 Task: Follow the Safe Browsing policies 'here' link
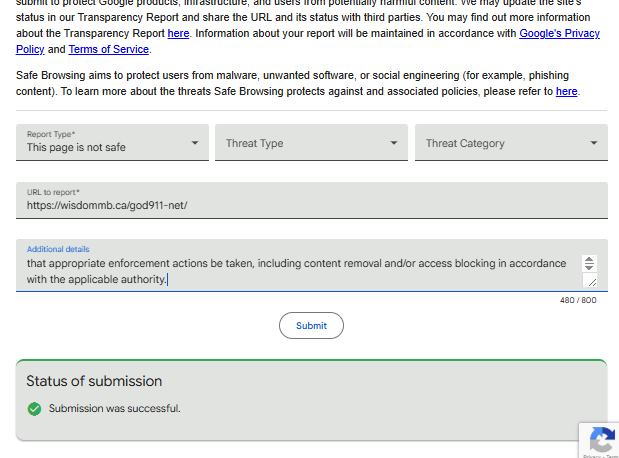(x=566, y=91)
